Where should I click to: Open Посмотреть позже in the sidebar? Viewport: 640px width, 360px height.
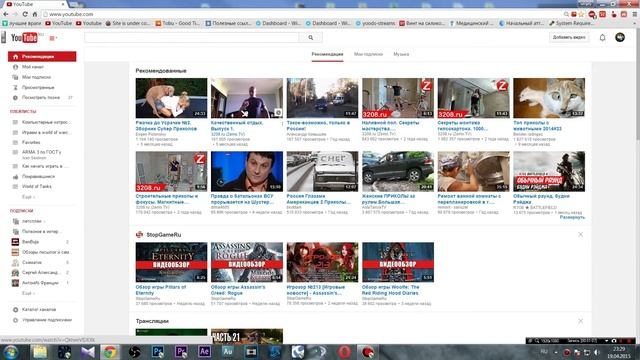(41, 97)
